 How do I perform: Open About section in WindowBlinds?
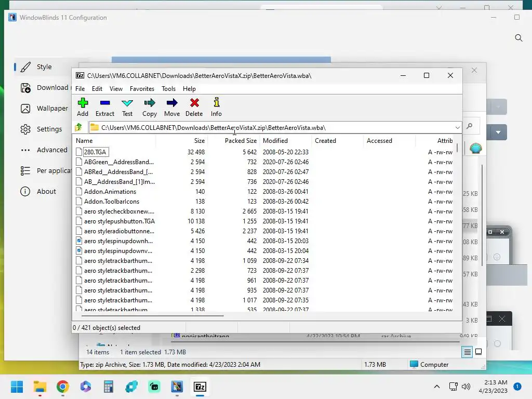38,191
